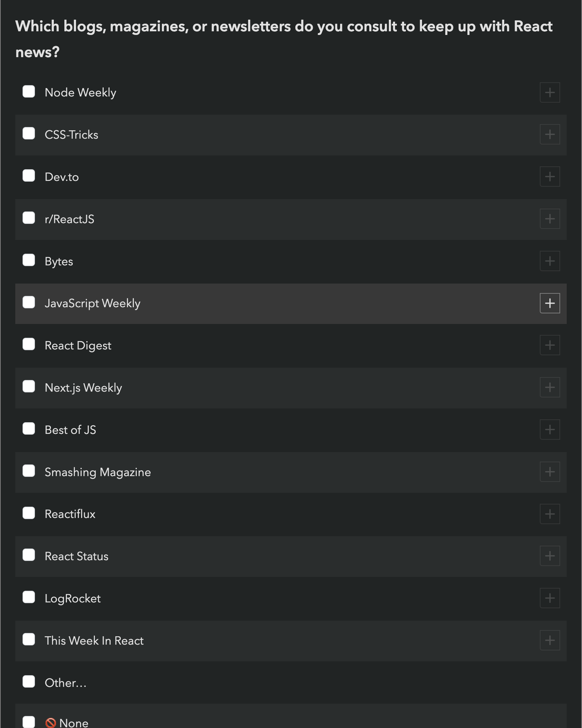Screen dimensions: 582x728
Task: Click the plus icon on Next.js Weekly row
Action: point(550,387)
